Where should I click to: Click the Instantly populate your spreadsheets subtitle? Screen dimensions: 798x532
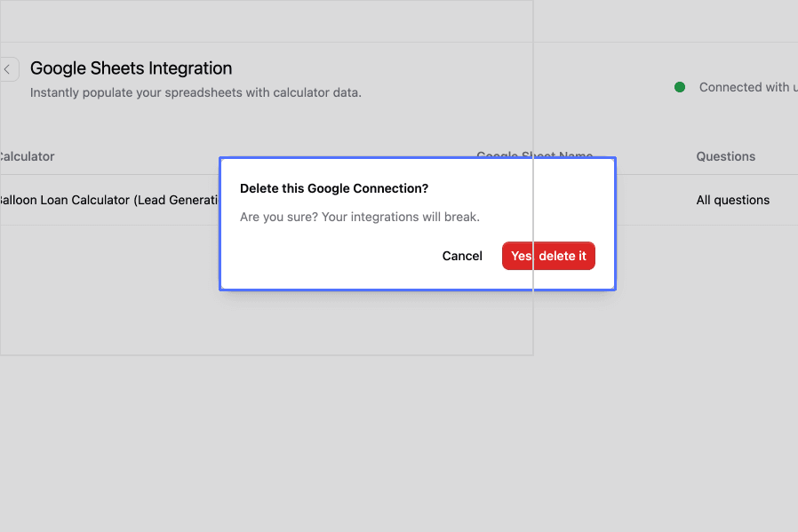point(196,92)
